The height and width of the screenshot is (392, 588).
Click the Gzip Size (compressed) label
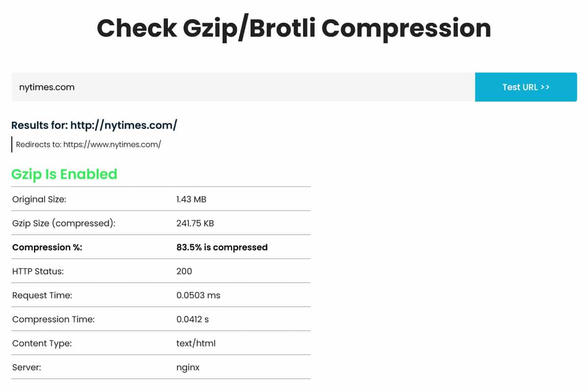[x=64, y=223]
